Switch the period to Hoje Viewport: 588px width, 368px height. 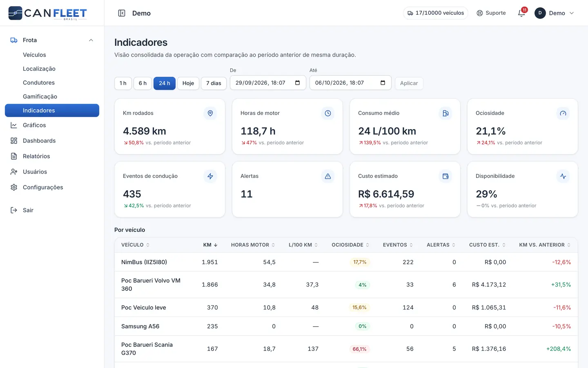188,83
